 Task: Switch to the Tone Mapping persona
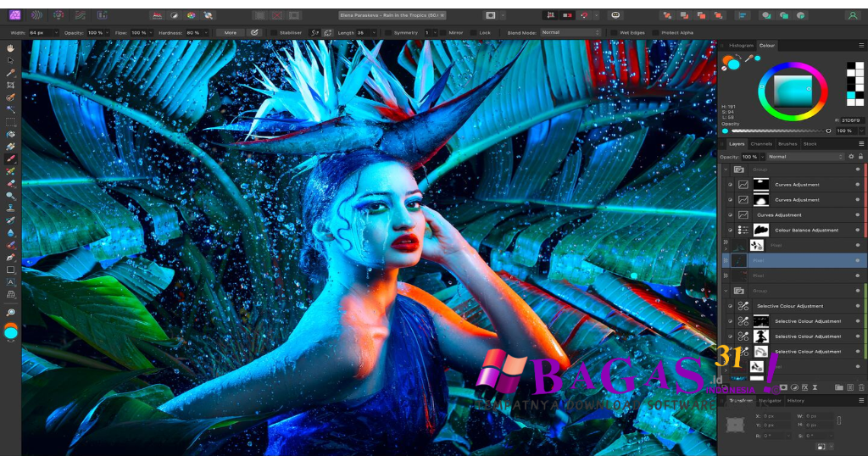81,15
